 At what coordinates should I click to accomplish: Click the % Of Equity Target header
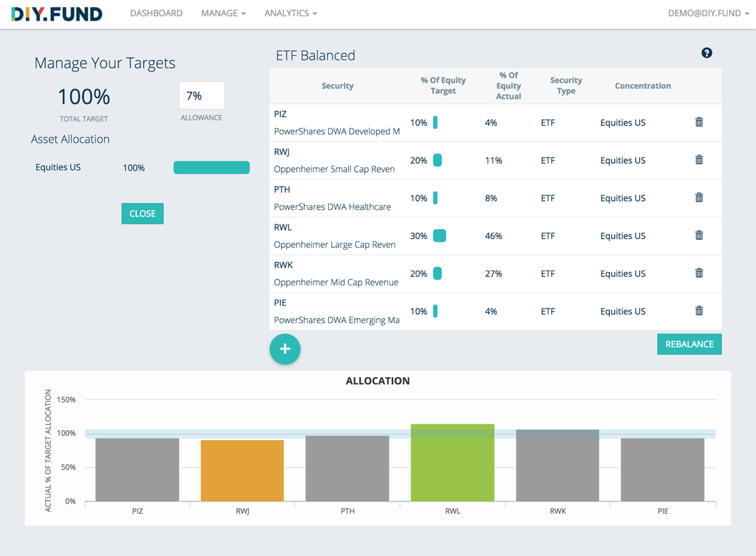pos(443,86)
